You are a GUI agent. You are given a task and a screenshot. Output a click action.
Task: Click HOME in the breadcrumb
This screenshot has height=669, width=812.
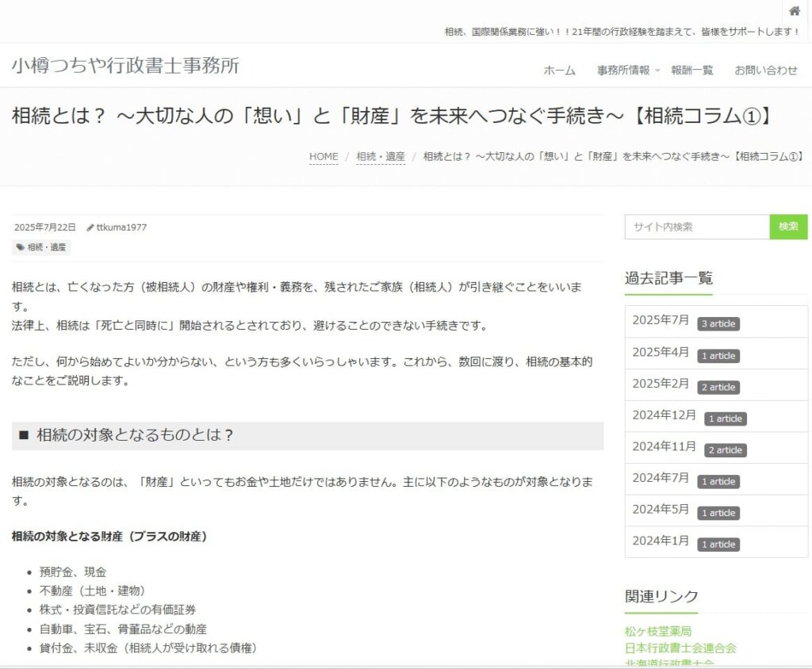324,157
